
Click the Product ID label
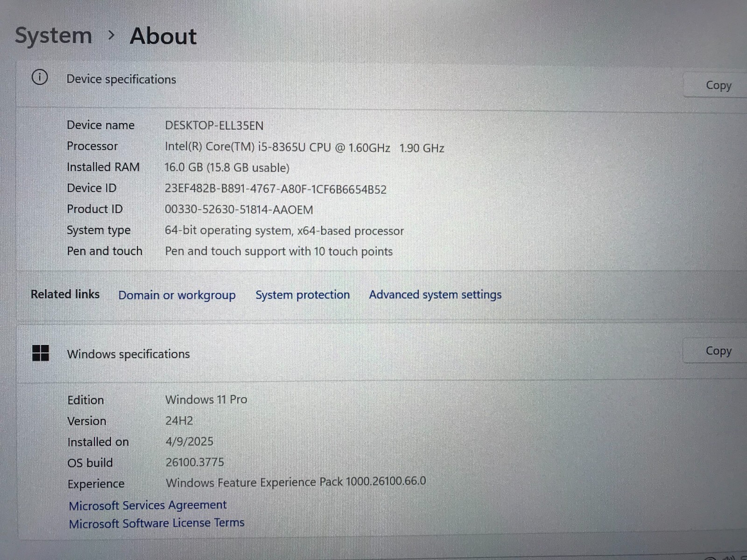[x=95, y=209]
